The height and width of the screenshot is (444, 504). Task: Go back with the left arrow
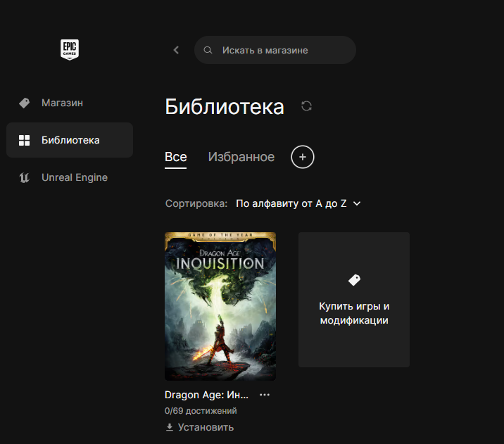tap(176, 50)
